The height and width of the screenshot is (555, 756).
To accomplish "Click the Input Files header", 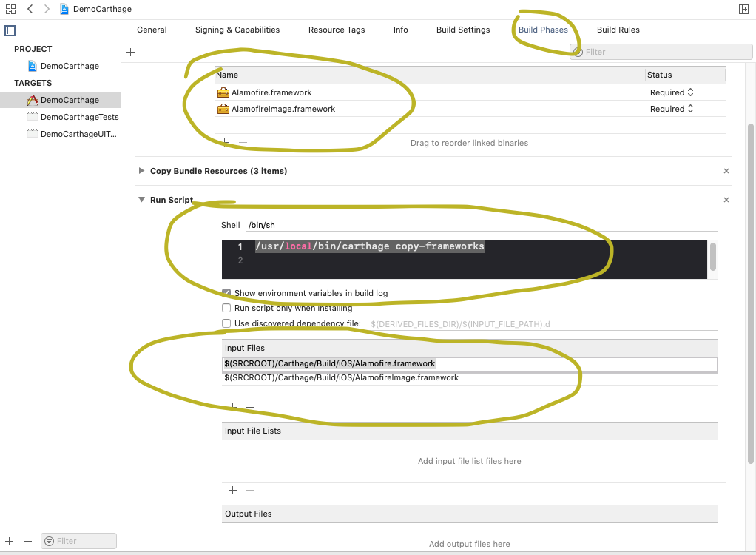I will coord(470,348).
